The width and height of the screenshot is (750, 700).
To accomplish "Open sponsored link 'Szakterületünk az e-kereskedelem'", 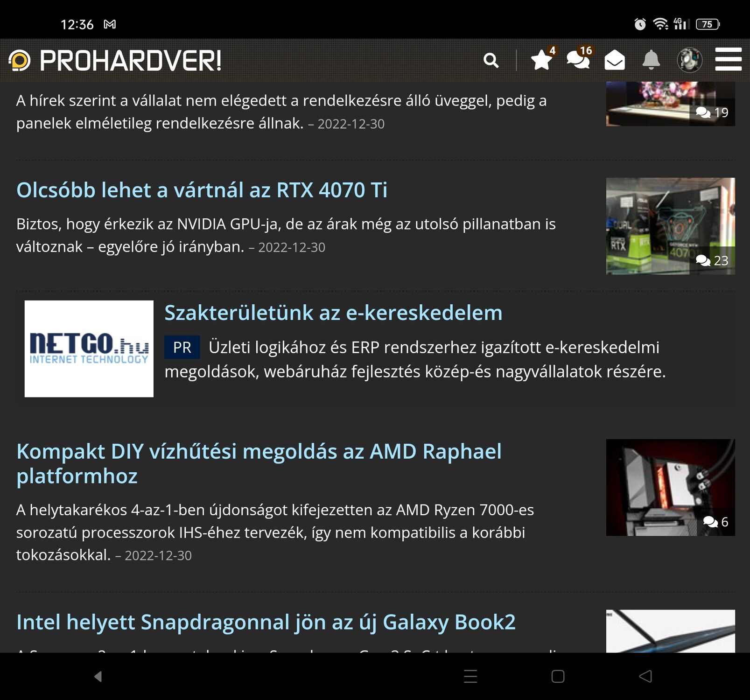I will pos(333,313).
